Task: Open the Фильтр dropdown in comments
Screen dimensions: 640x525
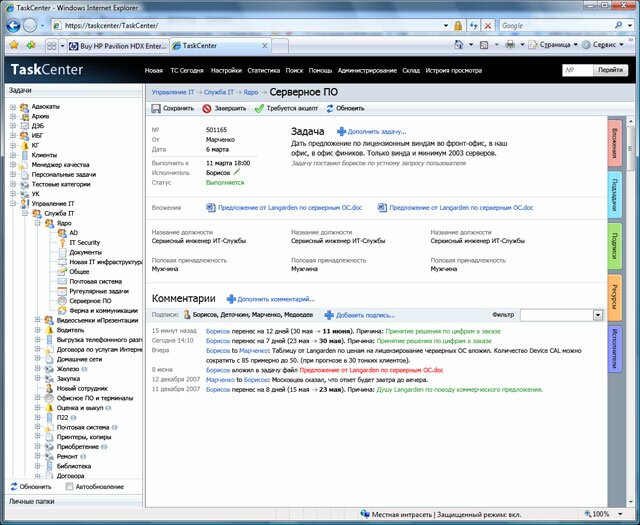Action: click(598, 315)
